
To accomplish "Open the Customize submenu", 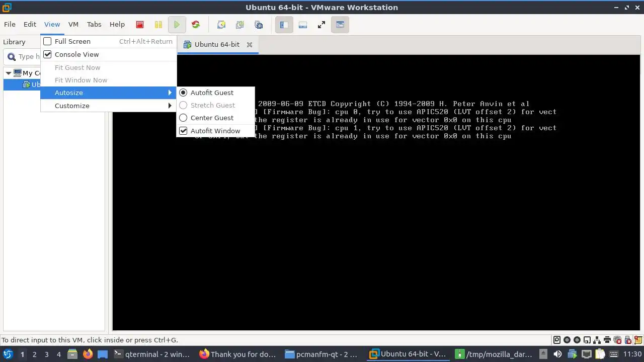I will point(108,106).
